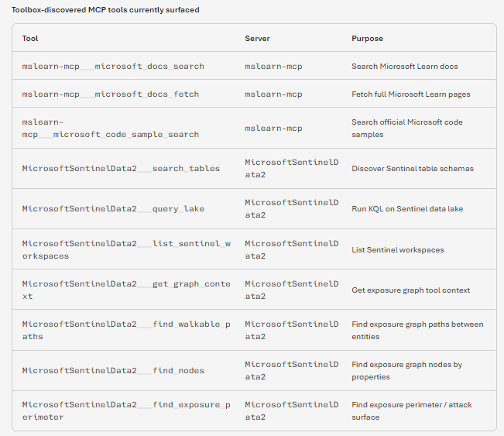Click 'Search Microsoft Learn docs' purpose text
Viewport: 504px width, 436px height.
(405, 67)
